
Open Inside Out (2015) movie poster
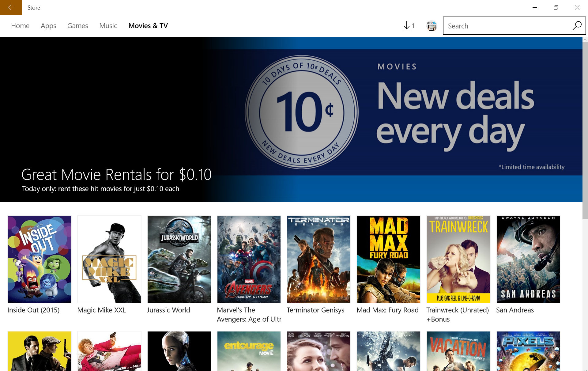click(x=40, y=259)
